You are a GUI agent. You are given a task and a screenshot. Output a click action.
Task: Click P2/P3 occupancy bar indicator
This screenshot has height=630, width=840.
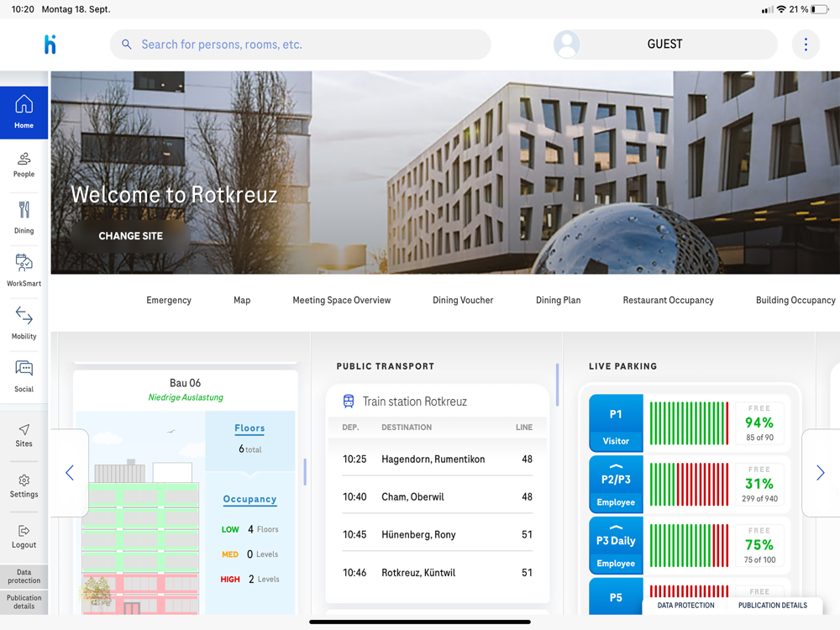689,485
